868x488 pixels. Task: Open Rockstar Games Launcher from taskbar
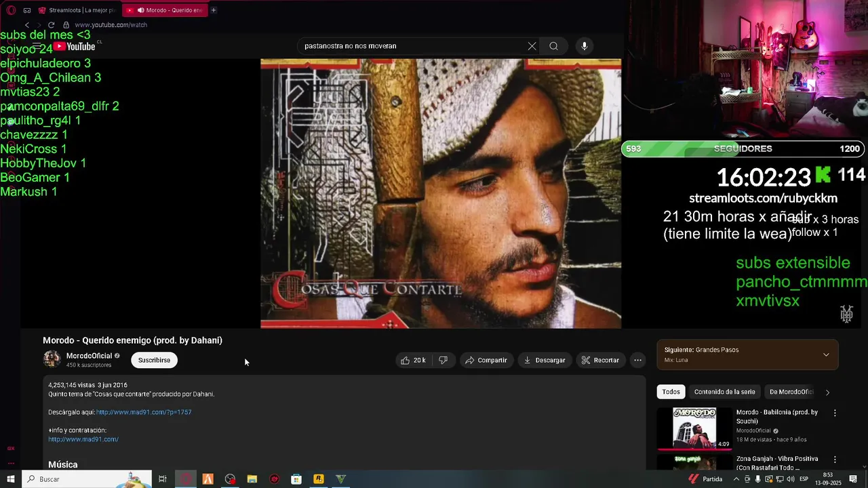coord(319,479)
